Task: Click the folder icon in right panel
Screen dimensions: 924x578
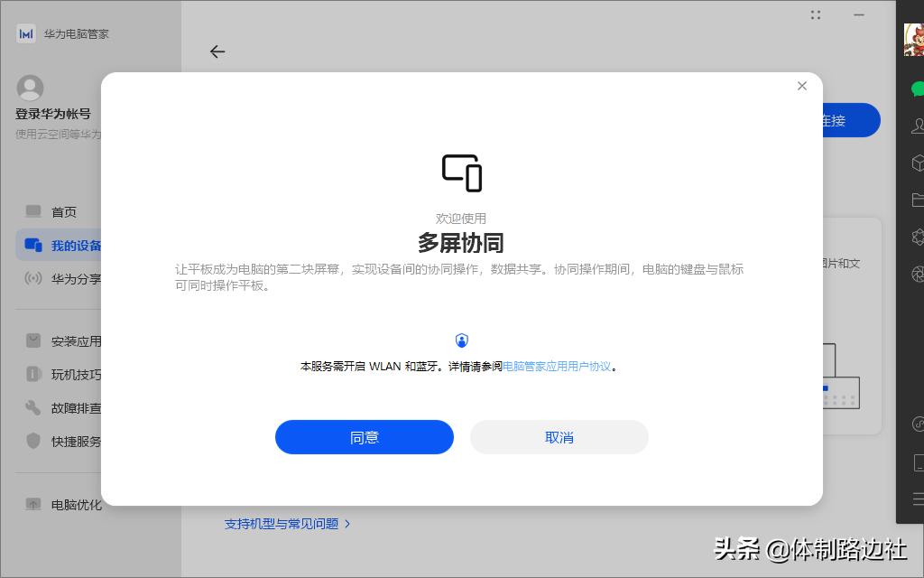Action: point(918,200)
